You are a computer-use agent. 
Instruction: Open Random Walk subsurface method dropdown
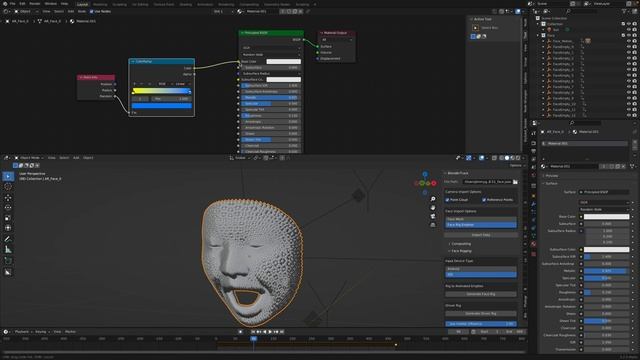point(604,209)
